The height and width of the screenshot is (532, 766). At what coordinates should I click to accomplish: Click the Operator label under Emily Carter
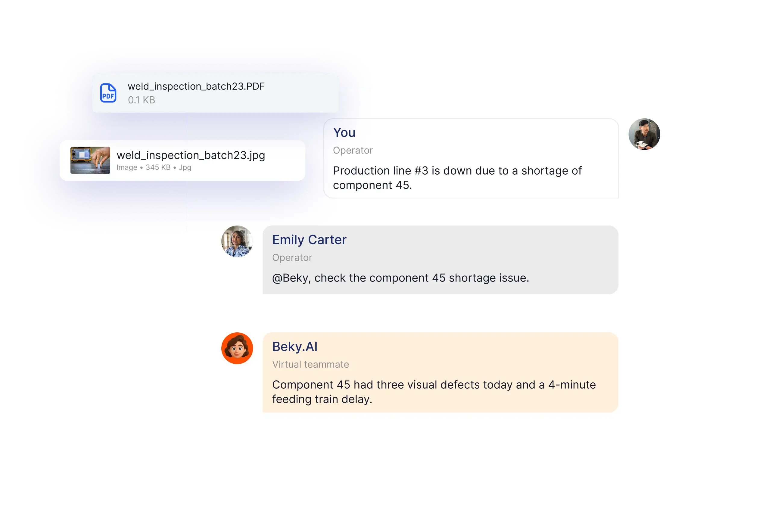coord(292,258)
